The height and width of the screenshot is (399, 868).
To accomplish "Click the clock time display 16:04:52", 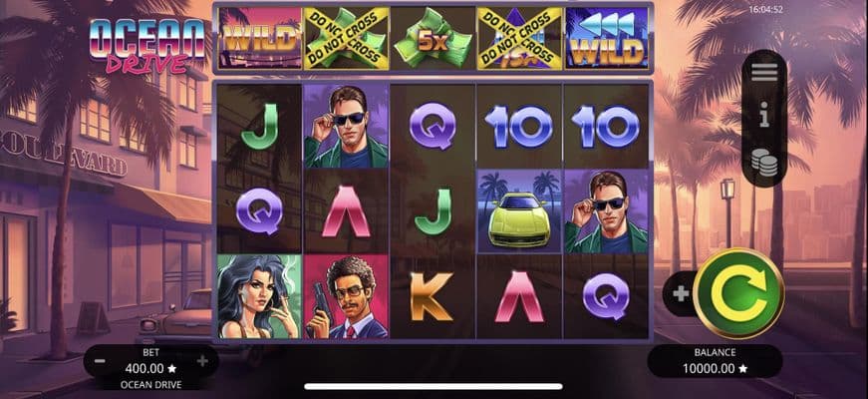I will point(765,9).
